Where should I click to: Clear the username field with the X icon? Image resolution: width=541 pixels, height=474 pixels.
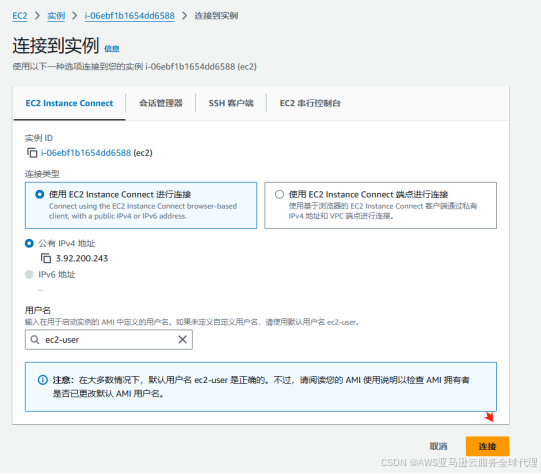tap(183, 339)
